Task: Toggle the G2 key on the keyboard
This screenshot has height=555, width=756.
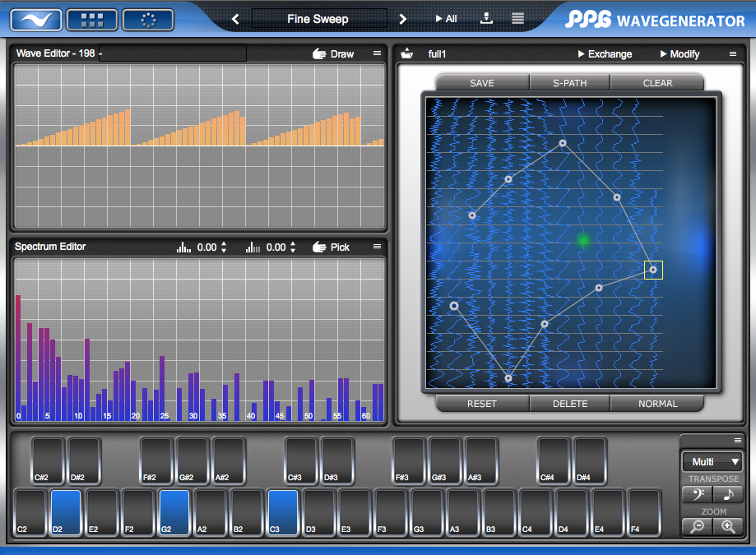Action: click(x=173, y=513)
